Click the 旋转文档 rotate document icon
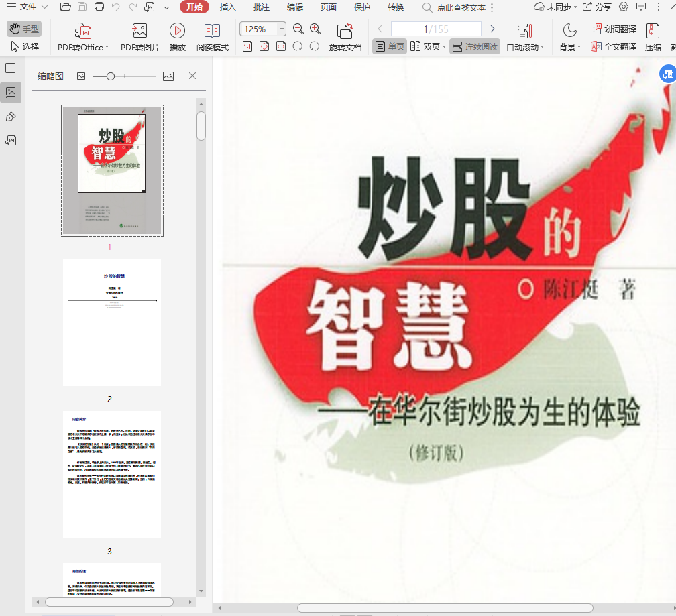The width and height of the screenshot is (676, 616). 345,31
